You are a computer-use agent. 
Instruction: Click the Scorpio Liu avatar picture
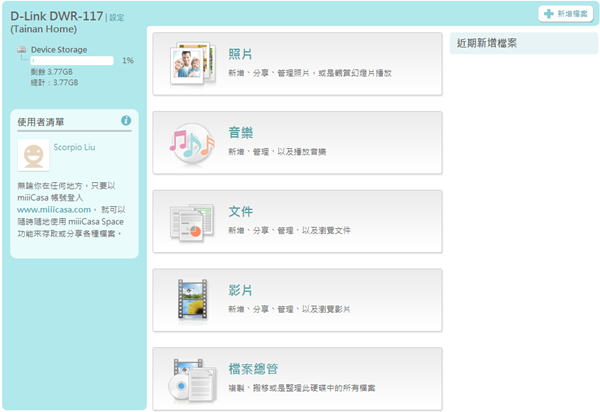(34, 155)
